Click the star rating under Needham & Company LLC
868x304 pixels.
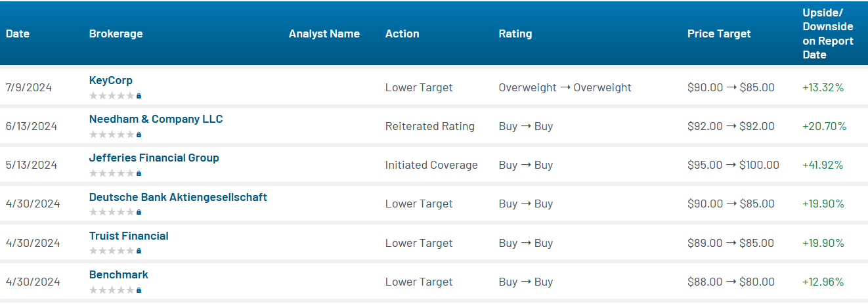(x=112, y=135)
